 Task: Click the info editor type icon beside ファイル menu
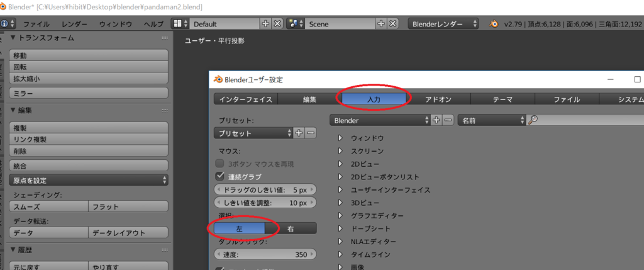click(8, 24)
